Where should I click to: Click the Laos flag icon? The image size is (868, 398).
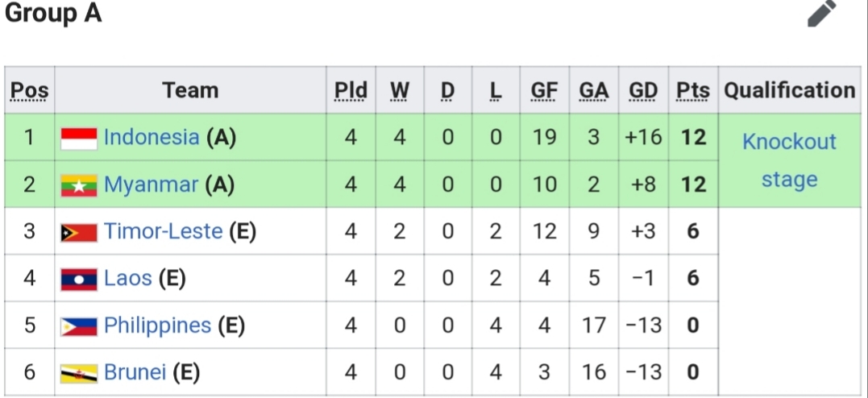[x=79, y=279]
